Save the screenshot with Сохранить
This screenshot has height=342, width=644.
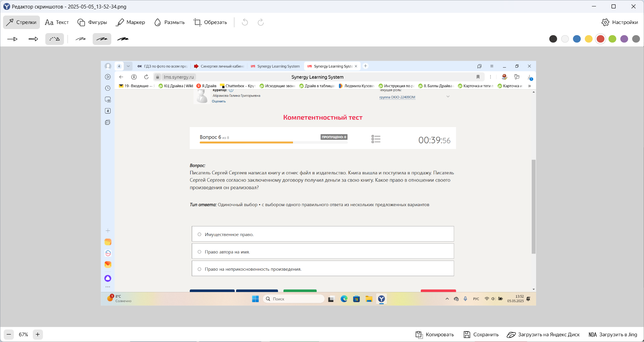tap(481, 335)
